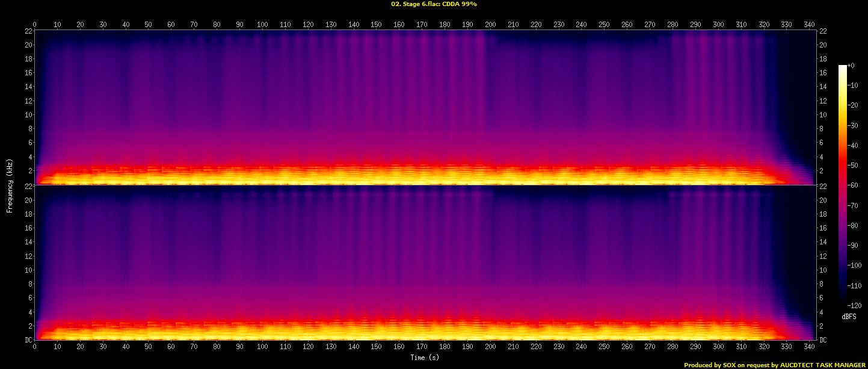Click the upper channel spectrogram at 160 seconds
868x369 pixels.
click(399, 108)
